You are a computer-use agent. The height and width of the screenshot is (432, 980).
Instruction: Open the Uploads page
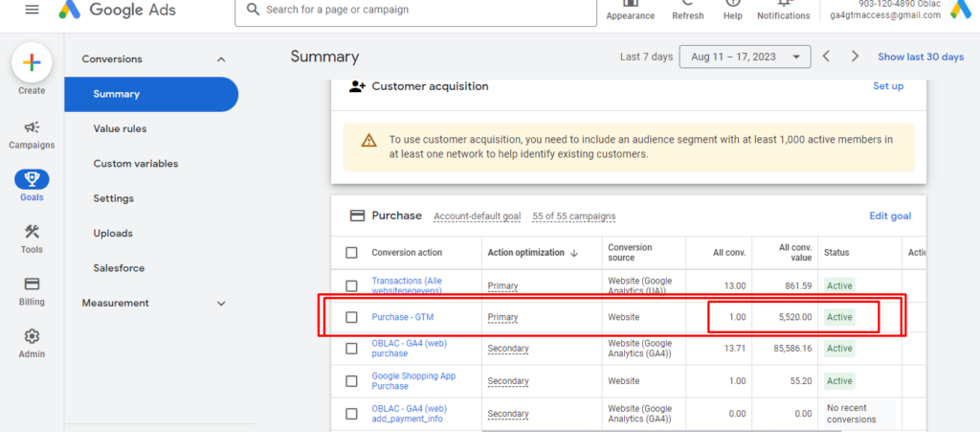point(113,233)
